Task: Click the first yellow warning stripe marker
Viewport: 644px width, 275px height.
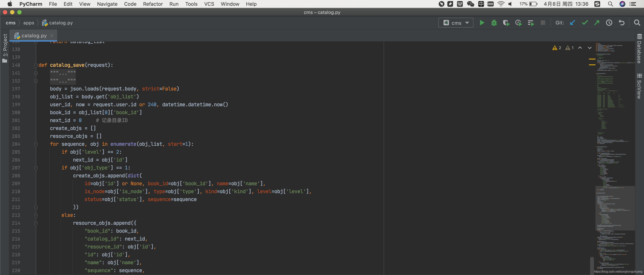Action: 592,59
